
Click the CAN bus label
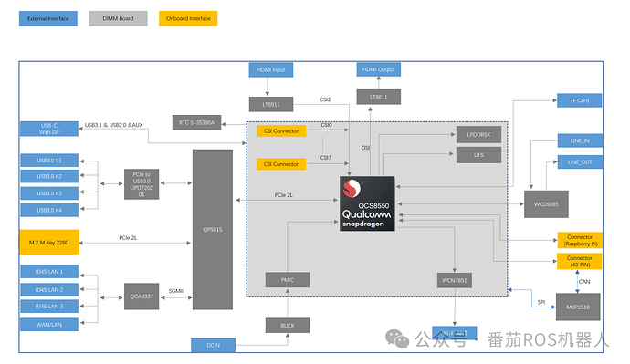(x=584, y=282)
